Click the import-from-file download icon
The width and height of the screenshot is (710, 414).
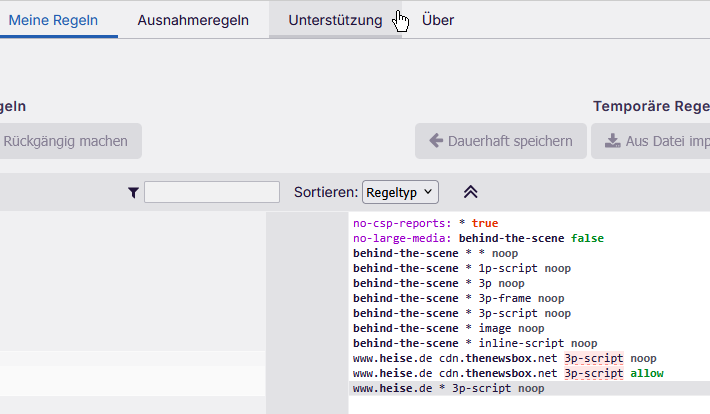612,141
